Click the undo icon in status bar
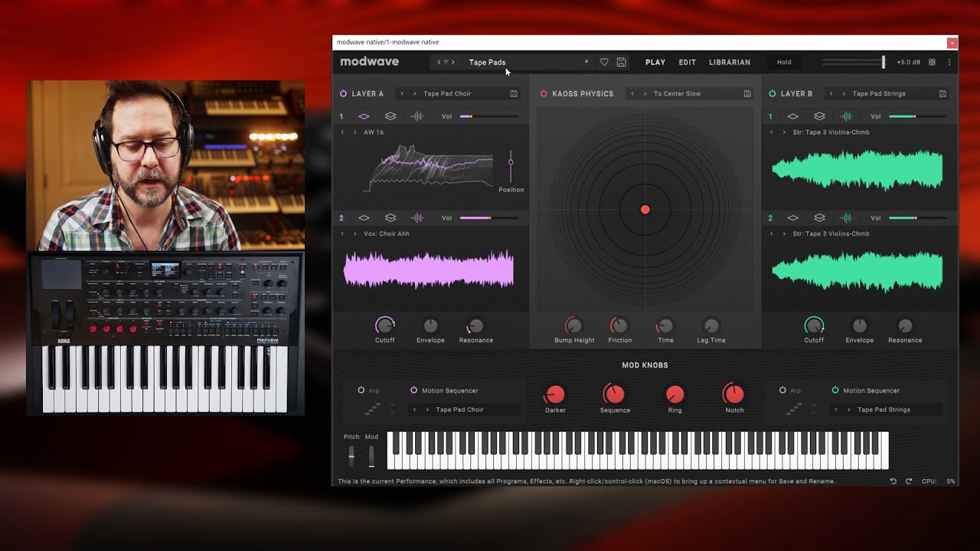980x551 pixels. coord(893,481)
